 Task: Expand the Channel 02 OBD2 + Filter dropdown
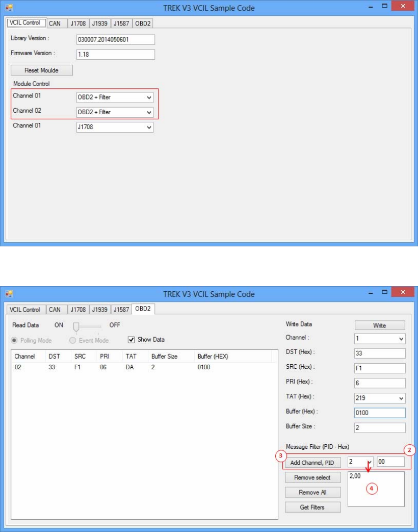point(115,112)
